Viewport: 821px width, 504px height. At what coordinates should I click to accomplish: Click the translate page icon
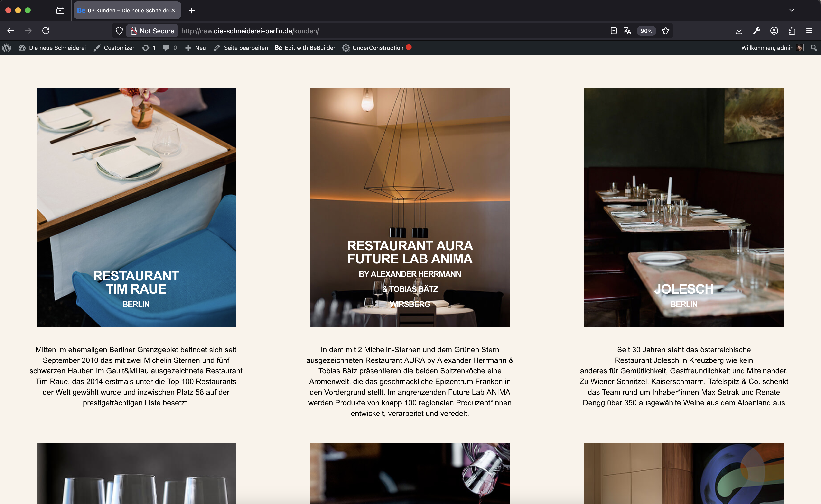coord(627,31)
